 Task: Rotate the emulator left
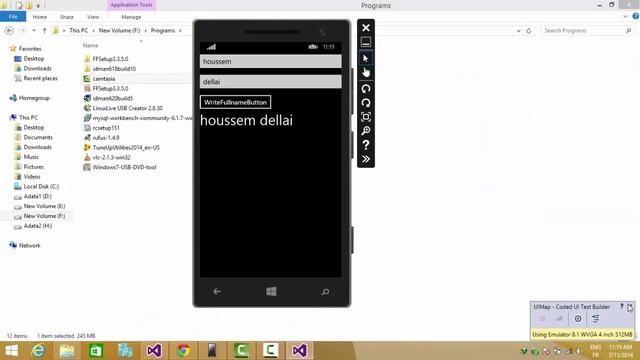tap(366, 89)
